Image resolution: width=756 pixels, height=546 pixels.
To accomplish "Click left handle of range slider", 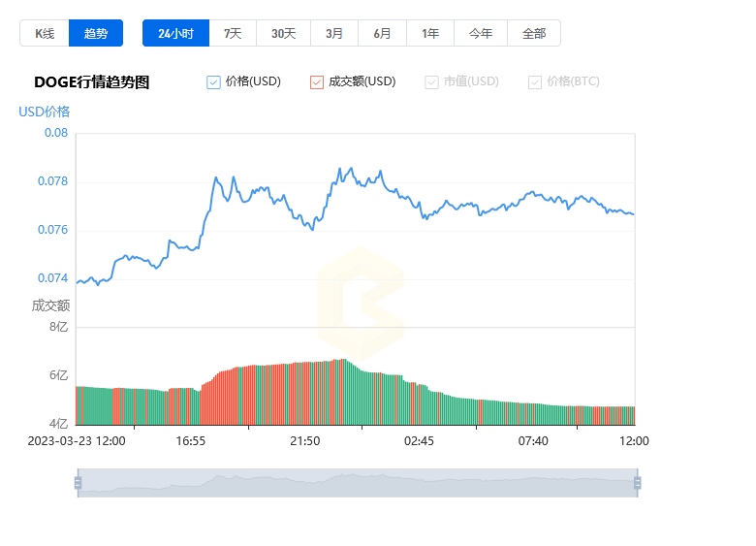I will point(78,482).
